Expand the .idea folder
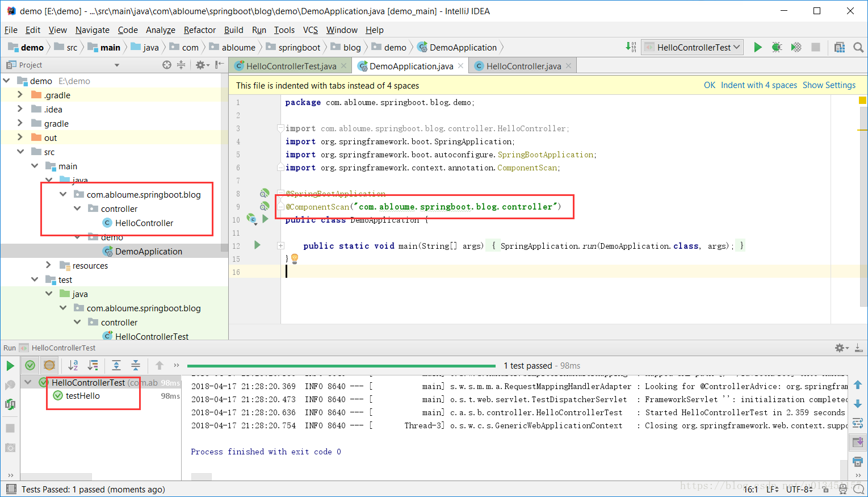 20,109
